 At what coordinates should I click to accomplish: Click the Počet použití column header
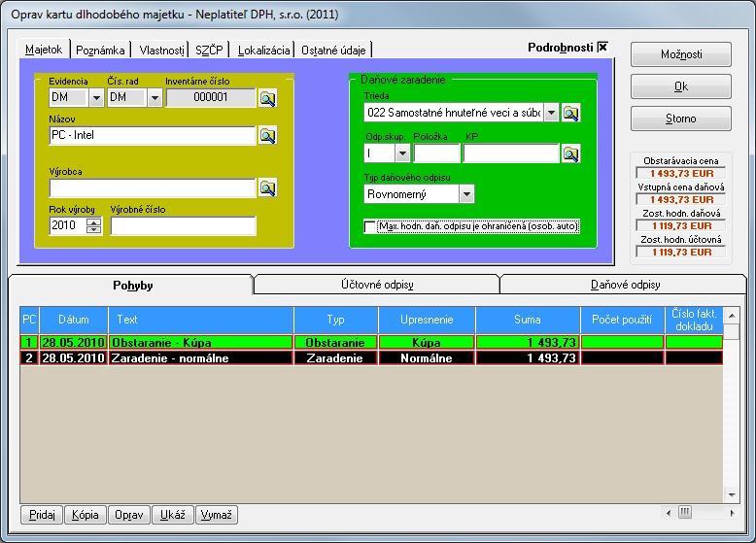click(622, 320)
